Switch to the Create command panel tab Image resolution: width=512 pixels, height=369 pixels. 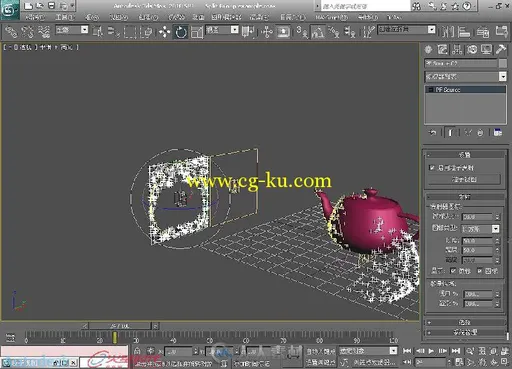[428, 50]
